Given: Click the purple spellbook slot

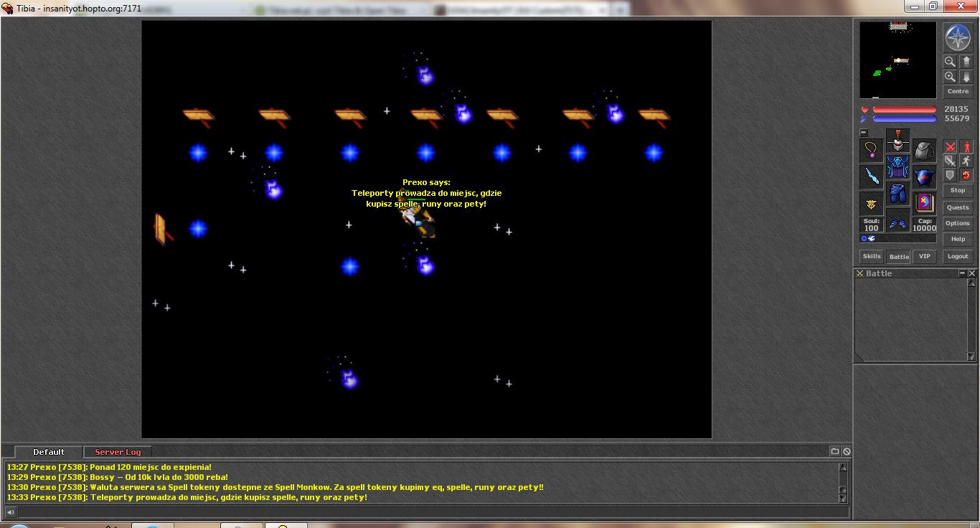Looking at the screenshot, I should coord(925,204).
